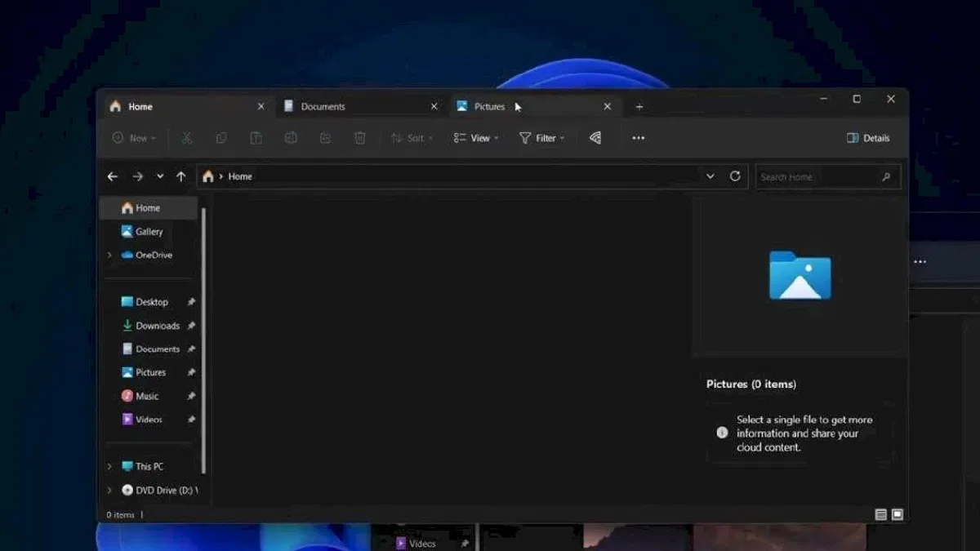Click the Paste clipboard icon
This screenshot has width=980, height=551.
(x=256, y=138)
